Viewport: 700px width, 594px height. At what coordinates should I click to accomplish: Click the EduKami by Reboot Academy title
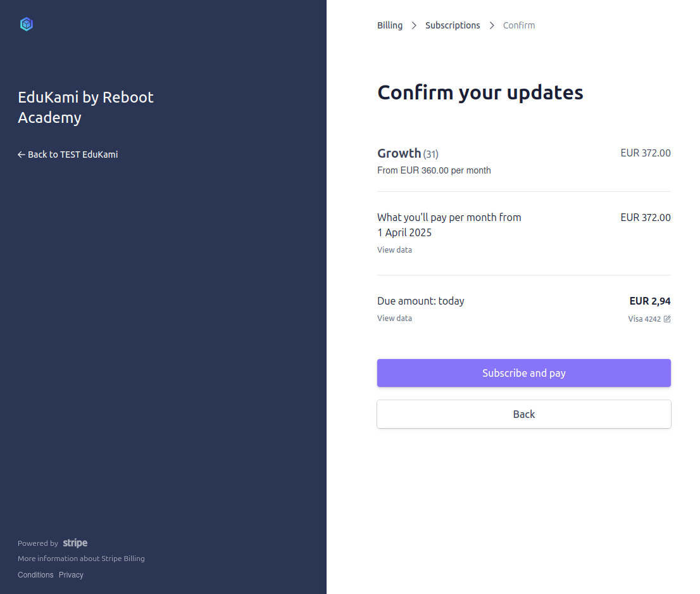[85, 107]
